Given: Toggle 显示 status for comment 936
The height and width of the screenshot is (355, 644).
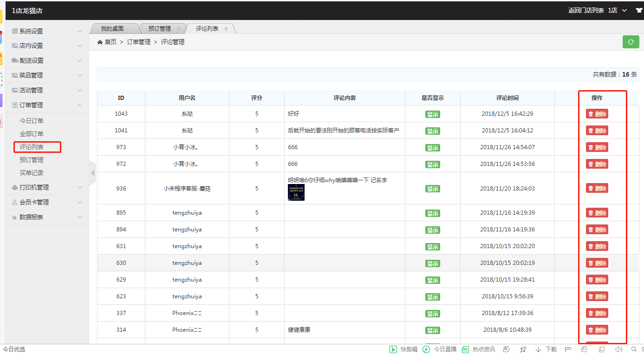Looking at the screenshot, I should pos(432,189).
